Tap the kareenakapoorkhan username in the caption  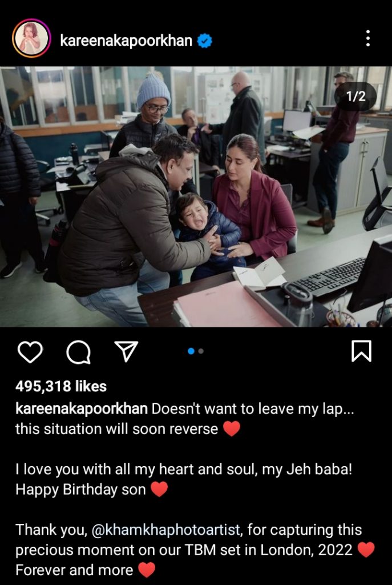(82, 409)
